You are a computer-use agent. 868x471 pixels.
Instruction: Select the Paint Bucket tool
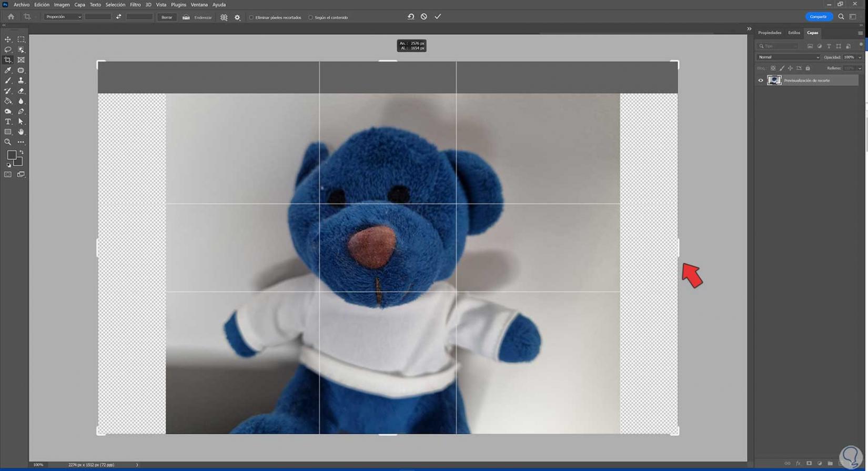coord(8,101)
